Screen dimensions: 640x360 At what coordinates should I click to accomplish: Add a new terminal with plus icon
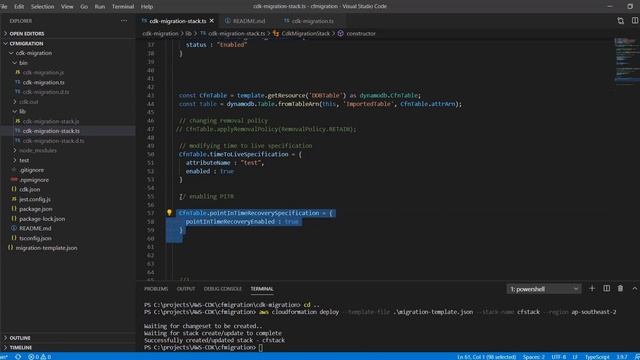pos(592,289)
